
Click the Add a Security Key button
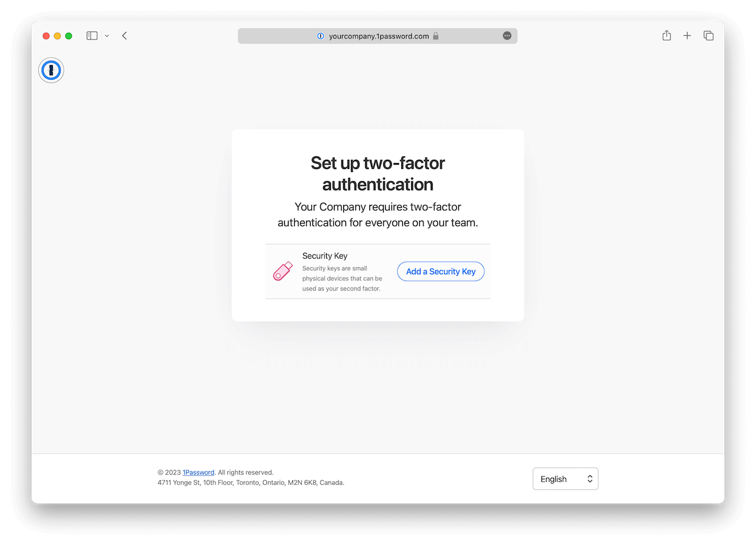[440, 271]
